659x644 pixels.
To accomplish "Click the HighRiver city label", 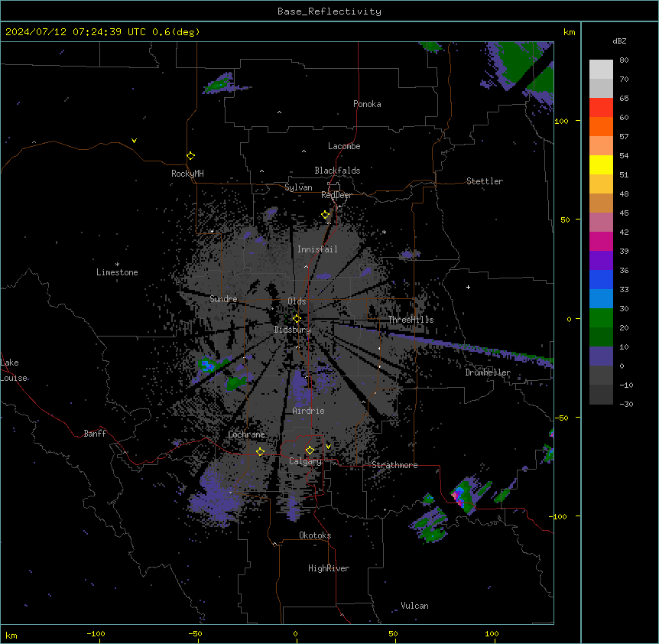I will pos(329,568).
